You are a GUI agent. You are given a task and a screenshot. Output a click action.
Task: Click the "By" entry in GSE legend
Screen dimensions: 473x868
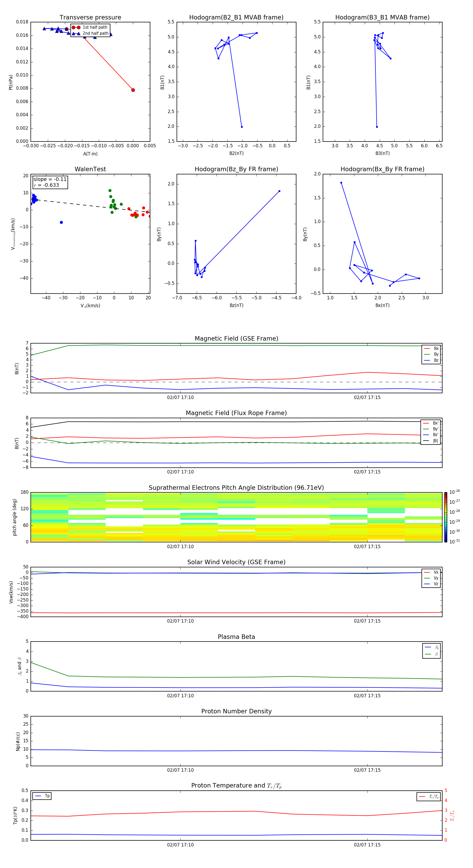click(431, 354)
